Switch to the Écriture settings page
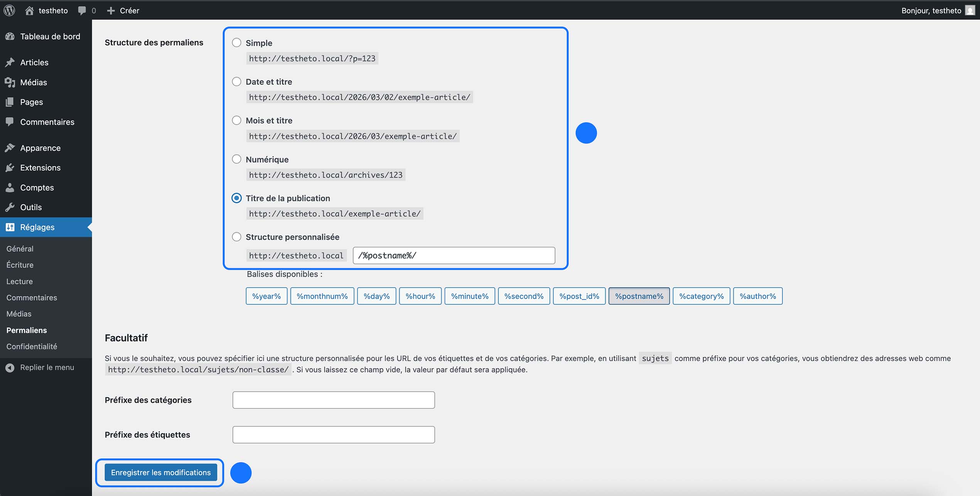The width and height of the screenshot is (980, 496). [x=20, y=265]
